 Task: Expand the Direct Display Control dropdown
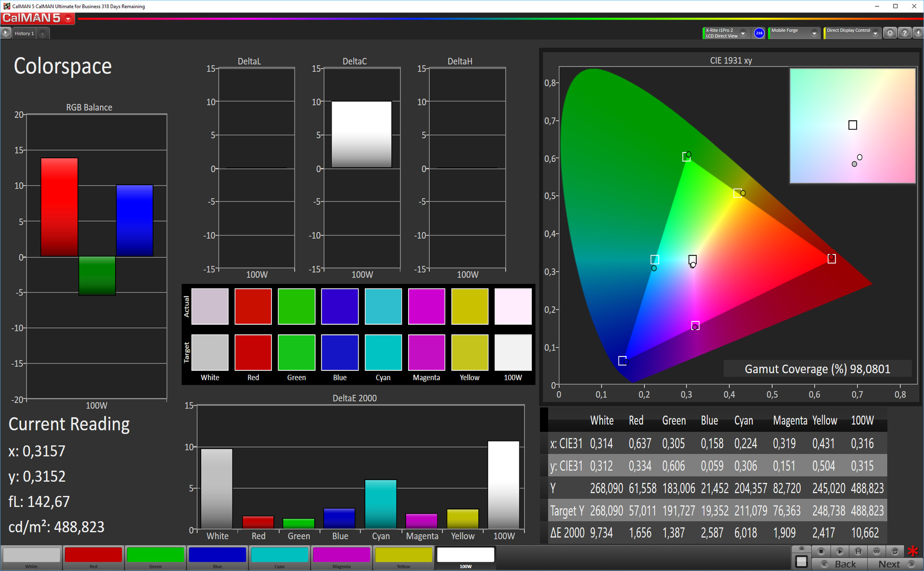[x=875, y=33]
